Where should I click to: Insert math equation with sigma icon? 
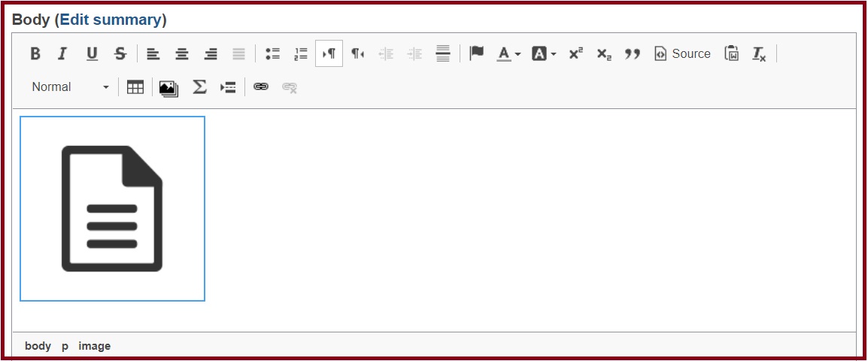[199, 87]
